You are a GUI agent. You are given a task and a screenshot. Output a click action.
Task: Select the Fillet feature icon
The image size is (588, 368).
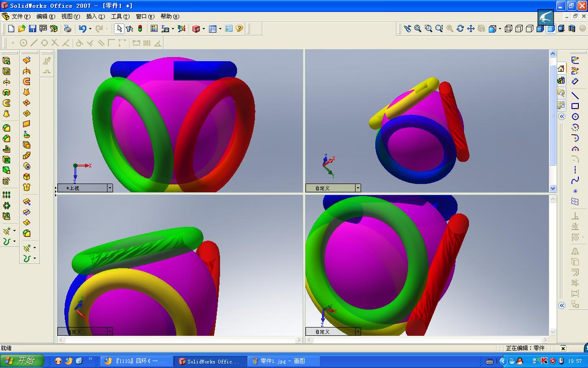pos(6,128)
